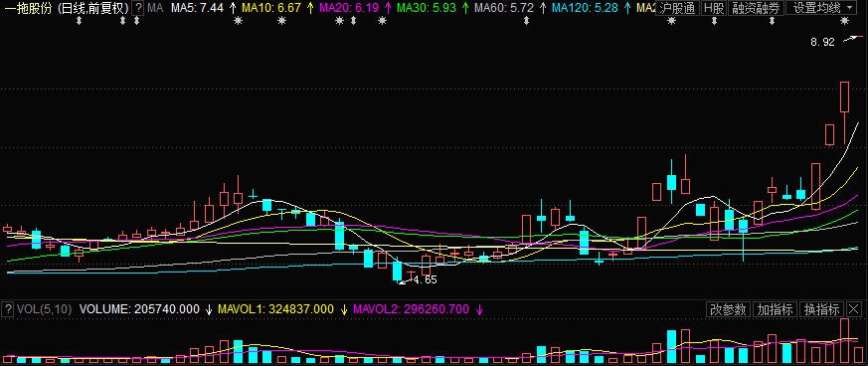Click the MA5: 7.44 readout

[x=198, y=8]
